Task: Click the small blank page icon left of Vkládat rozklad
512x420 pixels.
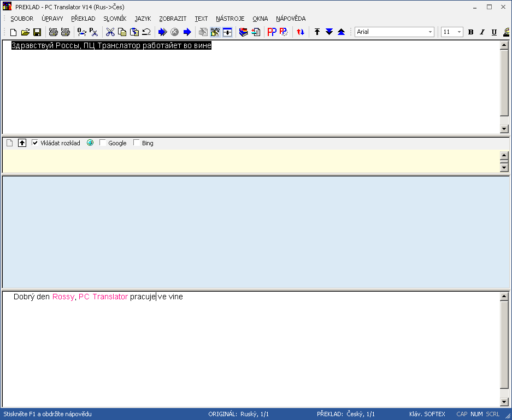Action: click(9, 143)
